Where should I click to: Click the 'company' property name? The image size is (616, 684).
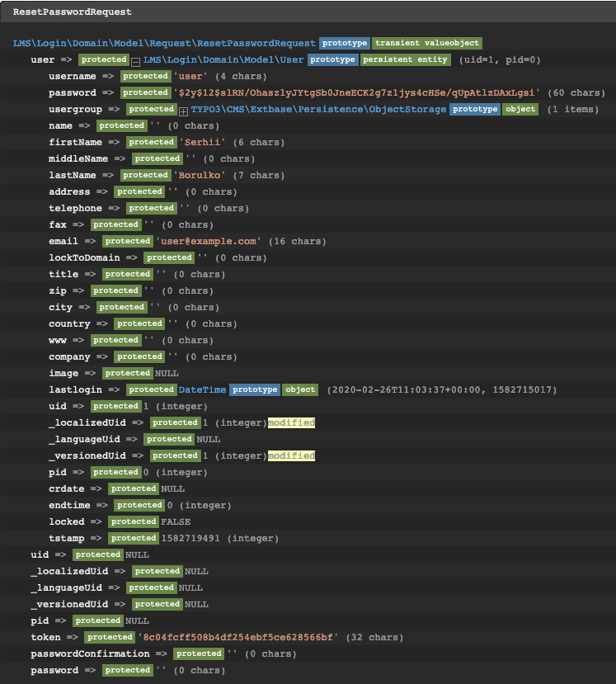tap(70, 356)
